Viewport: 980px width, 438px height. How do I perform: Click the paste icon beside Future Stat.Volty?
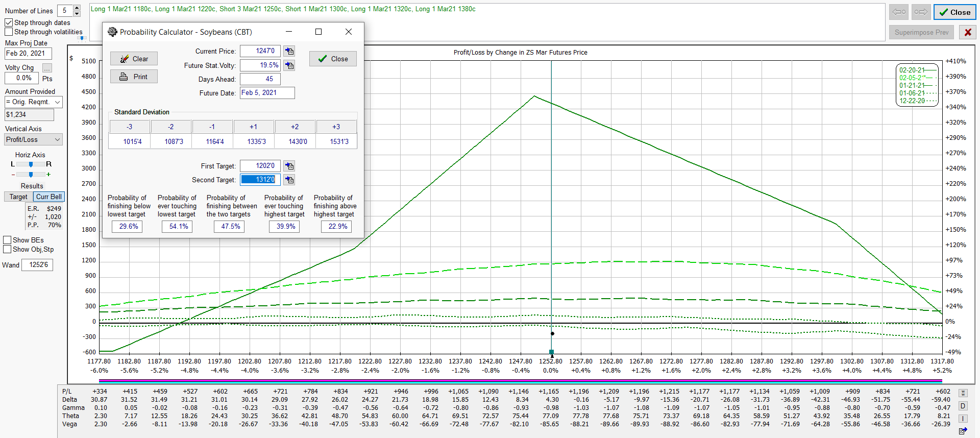click(289, 65)
